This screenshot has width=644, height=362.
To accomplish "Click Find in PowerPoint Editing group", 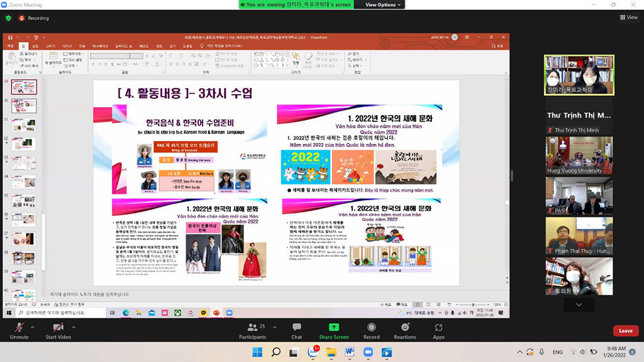I will click(353, 54).
